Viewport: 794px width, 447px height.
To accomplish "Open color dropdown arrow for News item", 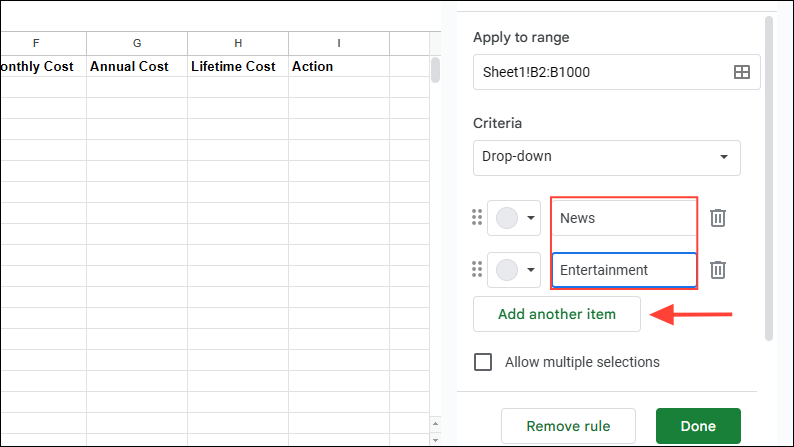I will click(x=531, y=218).
